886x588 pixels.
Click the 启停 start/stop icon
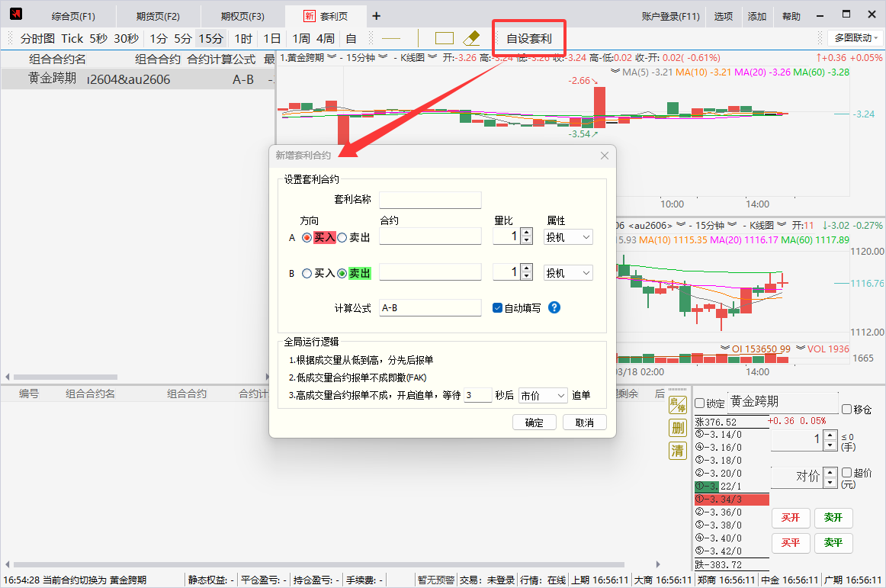pyautogui.click(x=677, y=405)
